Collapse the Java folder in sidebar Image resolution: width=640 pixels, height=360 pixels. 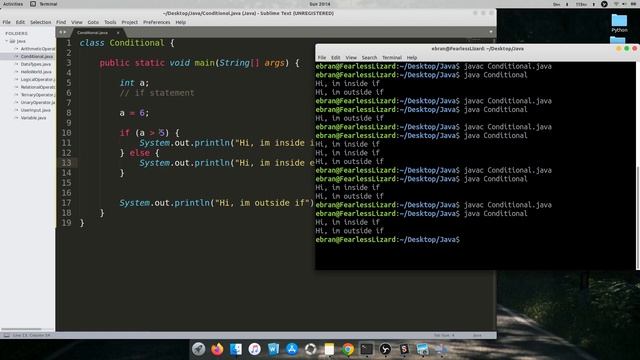[x=7, y=41]
